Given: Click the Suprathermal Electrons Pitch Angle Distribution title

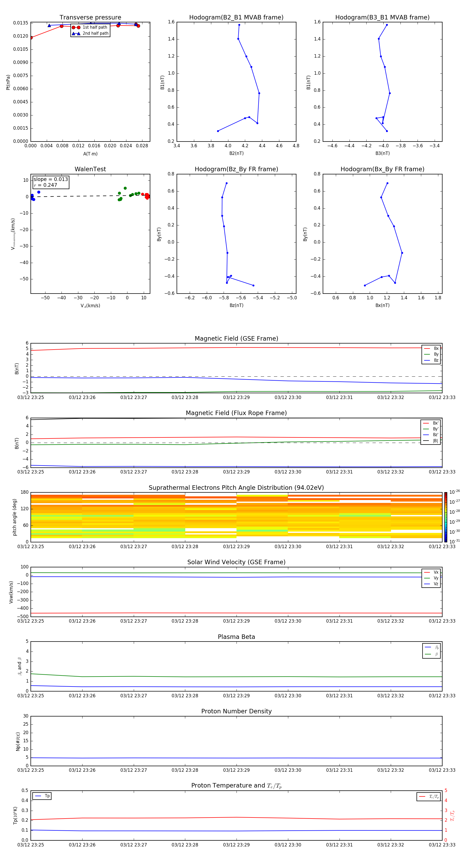Looking at the screenshot, I should click(x=236, y=488).
